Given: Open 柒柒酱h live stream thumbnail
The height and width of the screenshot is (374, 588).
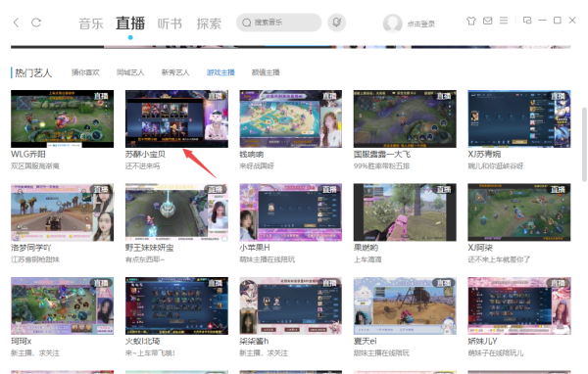Looking at the screenshot, I should tap(291, 305).
